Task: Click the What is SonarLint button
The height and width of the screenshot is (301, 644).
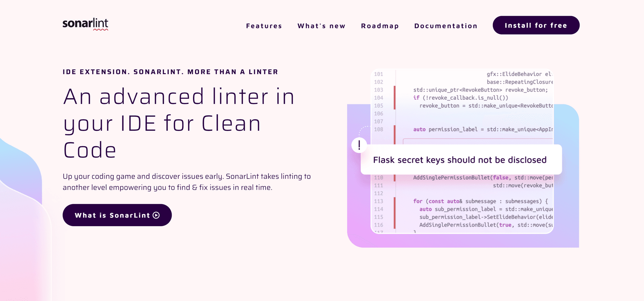Action: tap(117, 215)
